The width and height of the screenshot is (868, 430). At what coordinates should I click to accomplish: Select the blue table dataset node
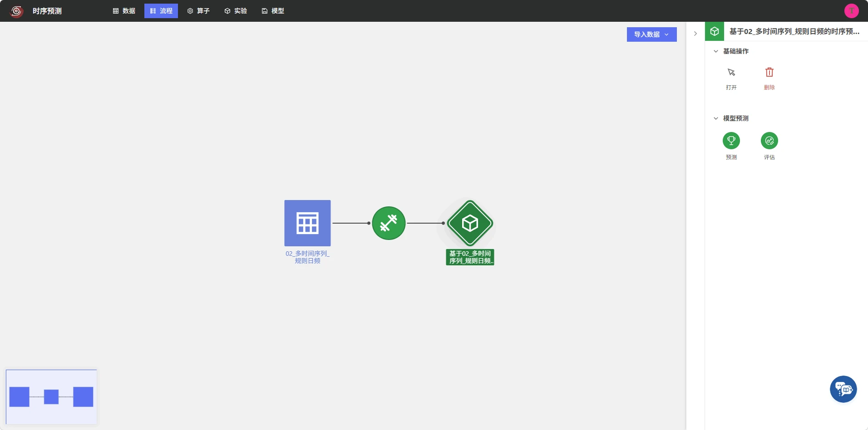click(x=307, y=223)
